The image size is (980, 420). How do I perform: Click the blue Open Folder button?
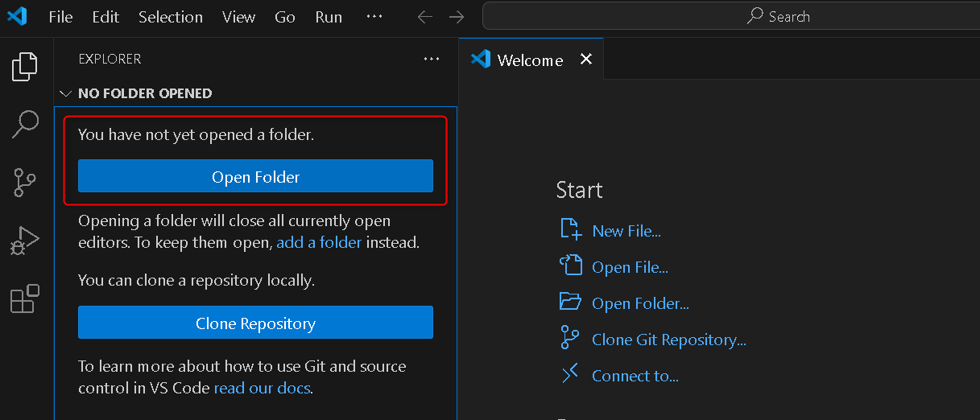(x=255, y=177)
